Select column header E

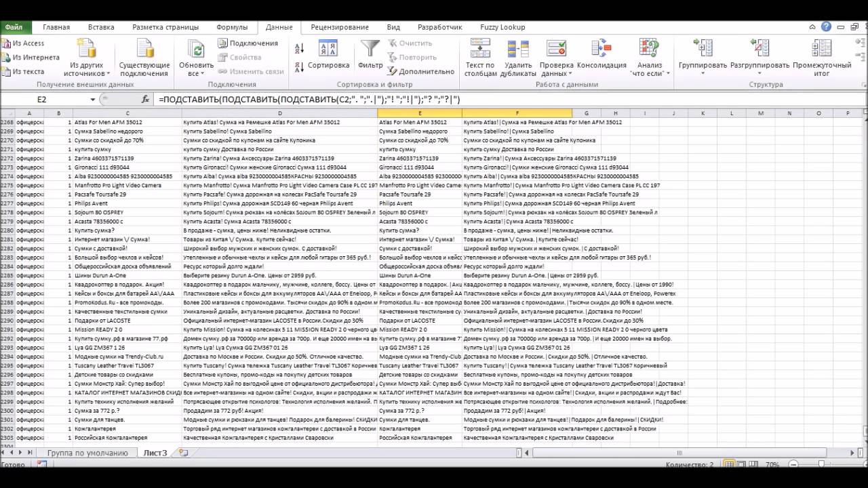[x=420, y=113]
